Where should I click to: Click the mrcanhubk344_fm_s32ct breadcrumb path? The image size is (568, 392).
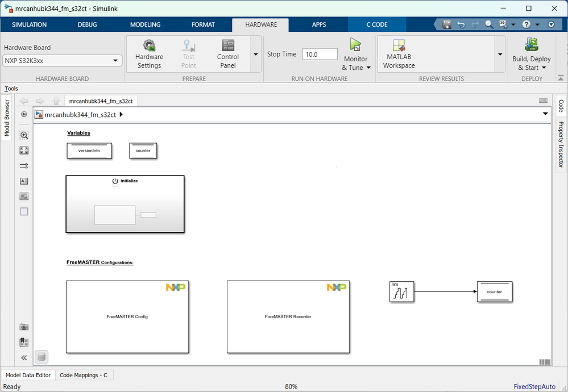click(80, 115)
